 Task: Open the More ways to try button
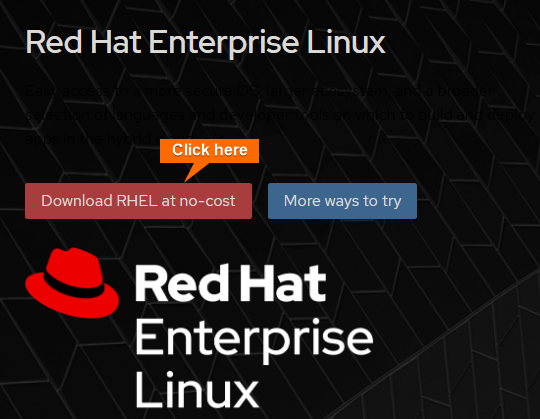click(342, 201)
